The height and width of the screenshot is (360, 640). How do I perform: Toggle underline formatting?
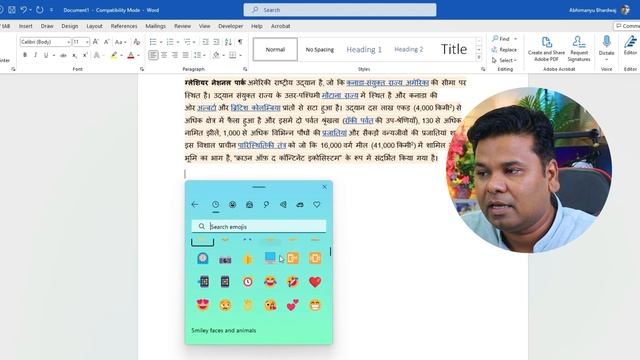(46, 55)
